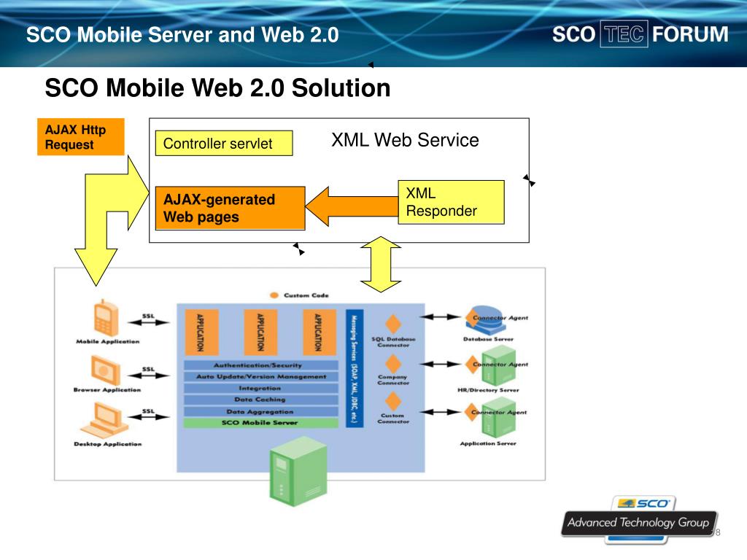Click the Mobile Application label
747x560 pixels.
(108, 341)
